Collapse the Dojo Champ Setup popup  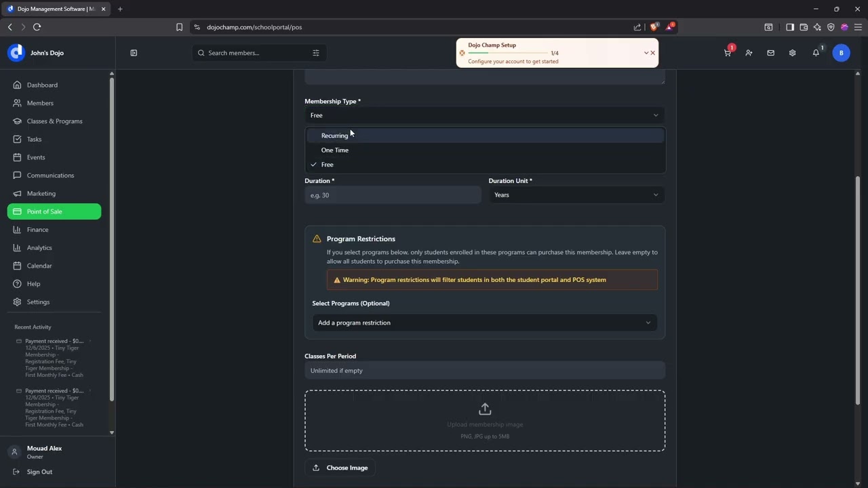(x=646, y=53)
